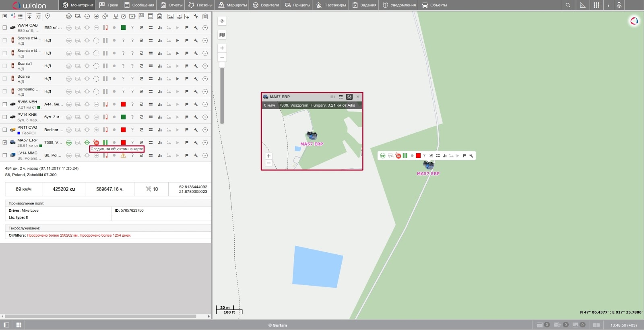Expand the options menu for PV14 KNE
Screen dimensions: 644x330
coord(205,117)
